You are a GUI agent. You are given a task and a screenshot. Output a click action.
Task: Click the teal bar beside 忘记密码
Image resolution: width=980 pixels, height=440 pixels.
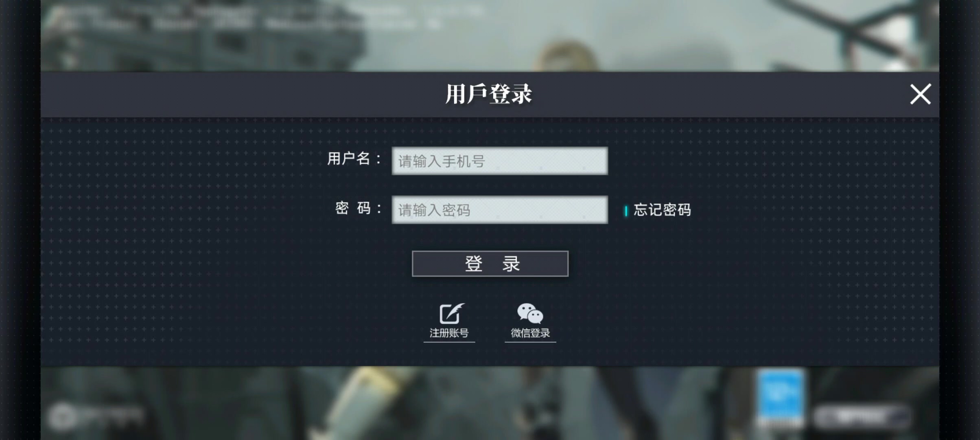click(x=626, y=211)
